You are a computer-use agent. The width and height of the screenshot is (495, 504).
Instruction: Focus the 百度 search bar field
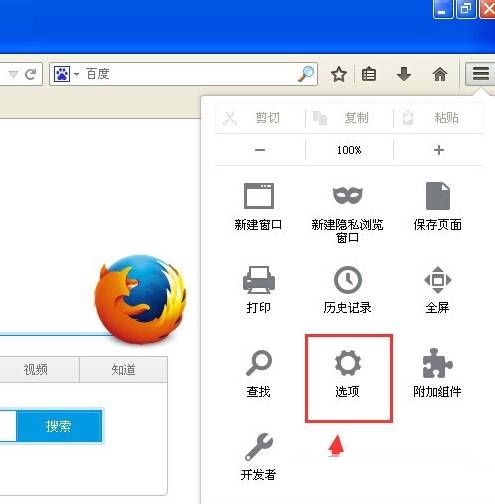[x=183, y=74]
